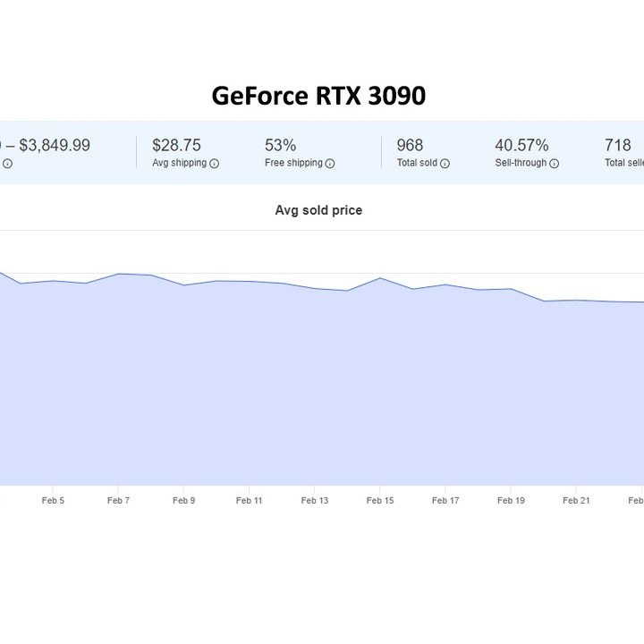The width and height of the screenshot is (644, 644).
Task: Select the 53% free shipping value
Action: point(281,145)
